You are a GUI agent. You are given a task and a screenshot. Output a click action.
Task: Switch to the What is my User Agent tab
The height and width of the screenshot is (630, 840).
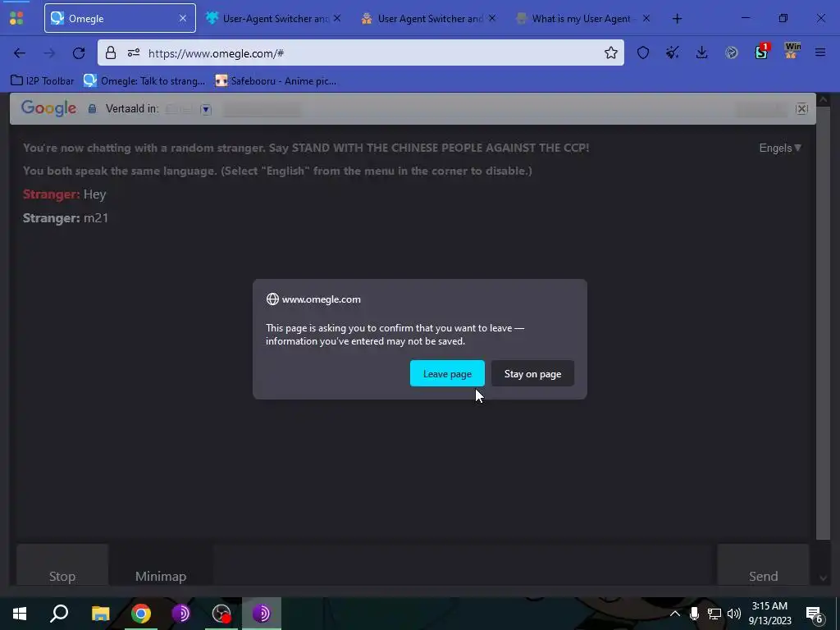click(x=583, y=18)
